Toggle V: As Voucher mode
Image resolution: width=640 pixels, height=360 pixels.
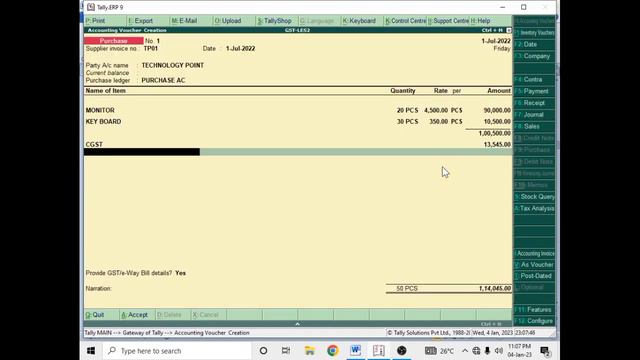coord(534,265)
